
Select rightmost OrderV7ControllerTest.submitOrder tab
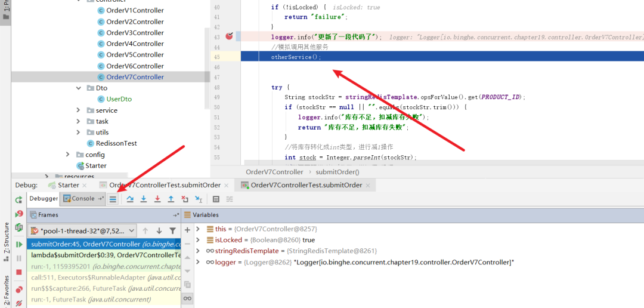pyautogui.click(x=306, y=185)
